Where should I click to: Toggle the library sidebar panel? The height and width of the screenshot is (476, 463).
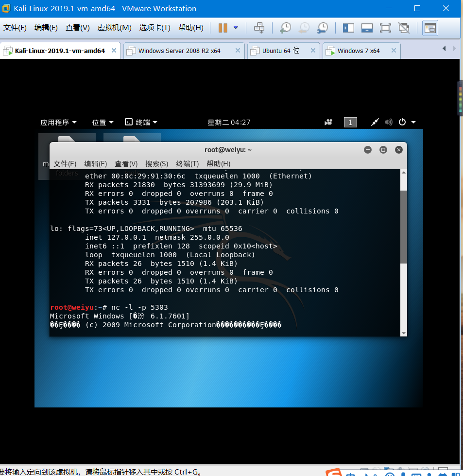[348, 28]
